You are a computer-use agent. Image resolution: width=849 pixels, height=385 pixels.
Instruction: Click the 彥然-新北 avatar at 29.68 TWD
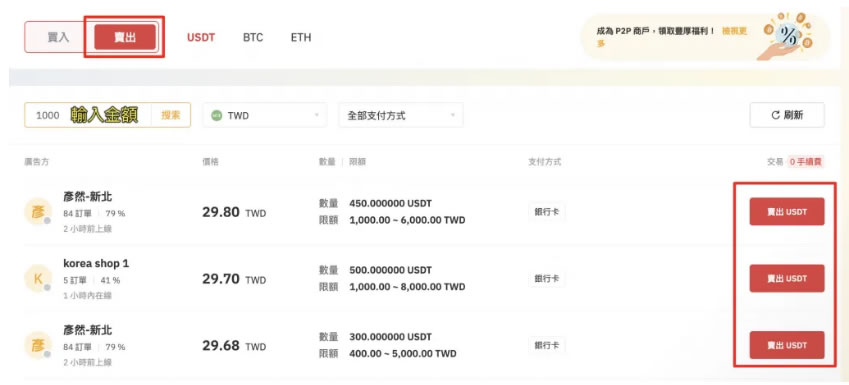[x=38, y=345]
